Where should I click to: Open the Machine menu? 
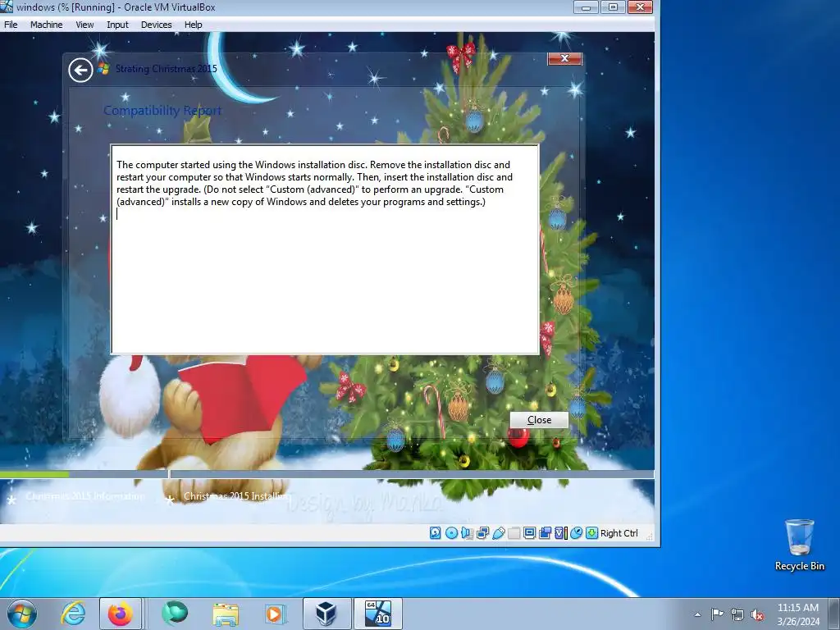[46, 25]
